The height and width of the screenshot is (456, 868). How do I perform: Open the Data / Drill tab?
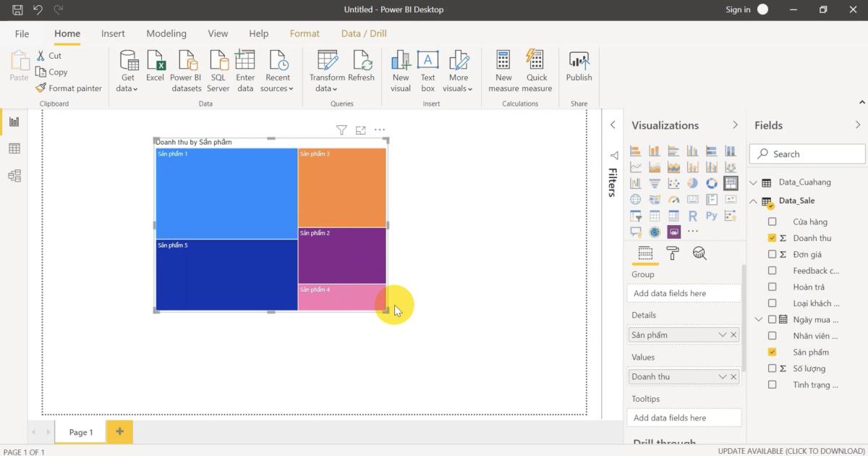363,33
